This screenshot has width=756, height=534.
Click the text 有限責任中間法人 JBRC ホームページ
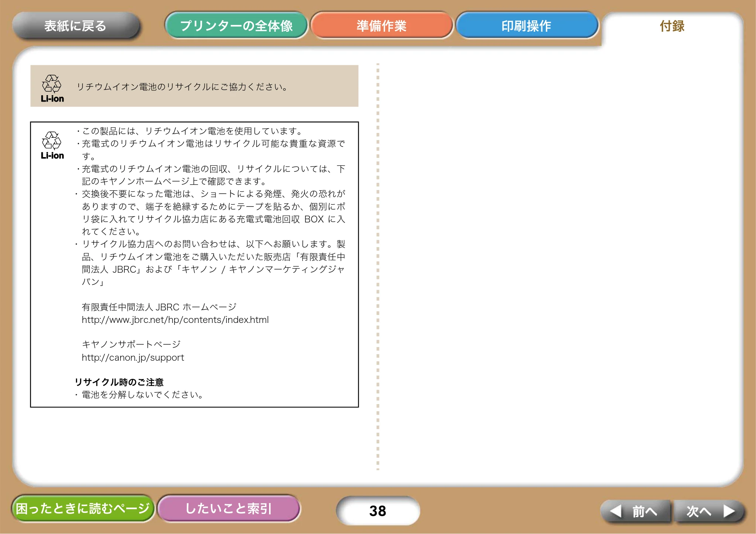(159, 307)
